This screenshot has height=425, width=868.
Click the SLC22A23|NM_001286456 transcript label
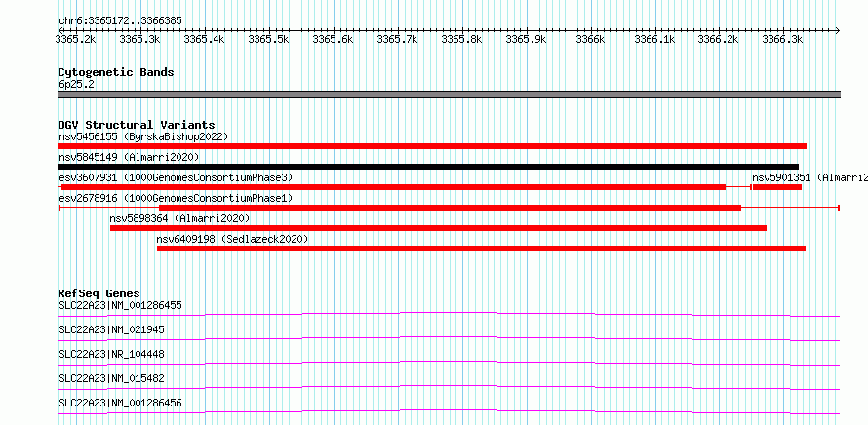[120, 403]
